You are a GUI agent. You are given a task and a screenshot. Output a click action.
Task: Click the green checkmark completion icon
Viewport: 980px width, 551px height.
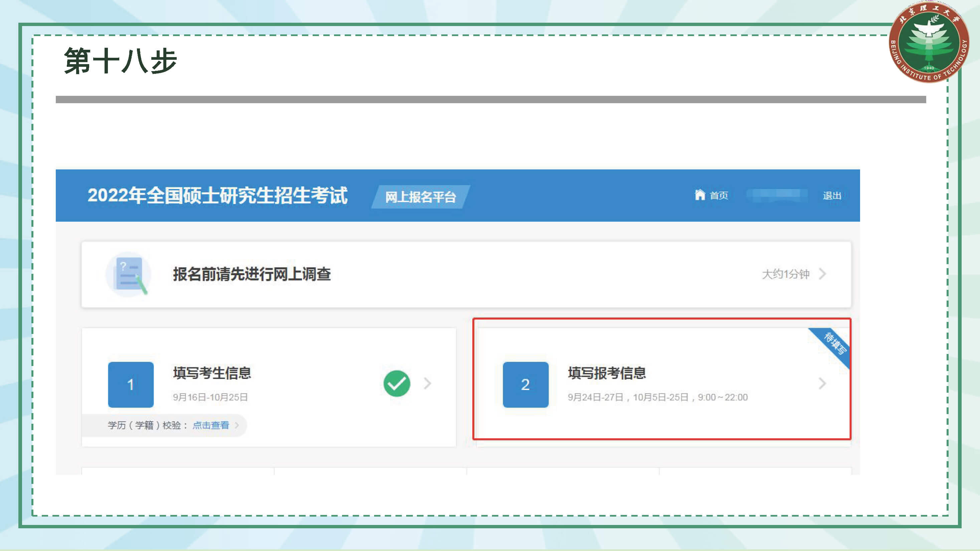pos(397,383)
